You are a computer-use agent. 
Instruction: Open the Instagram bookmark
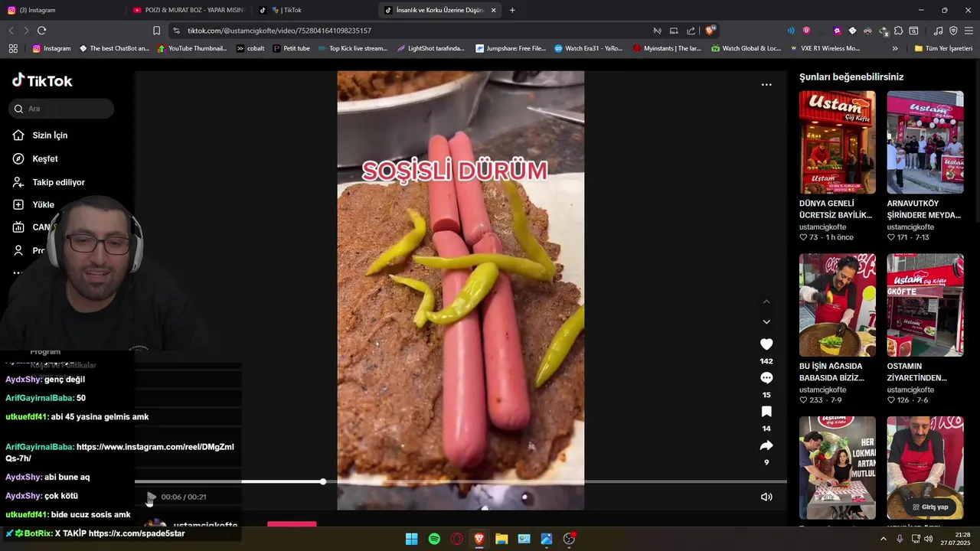coord(51,48)
